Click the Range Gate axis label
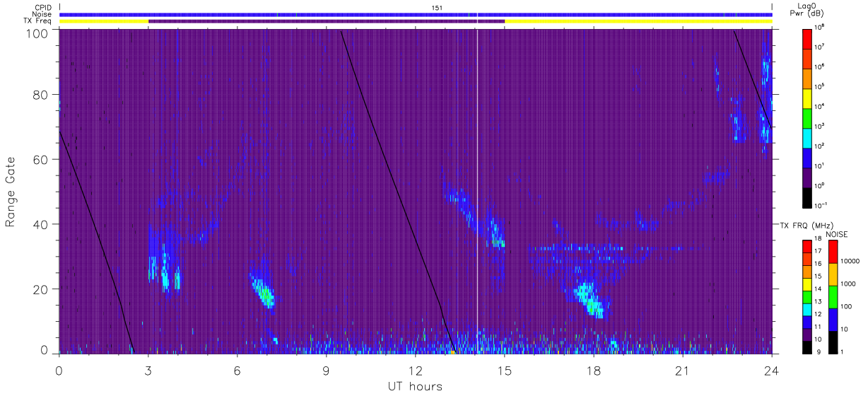This screenshot has height=401, width=868. pos(11,192)
